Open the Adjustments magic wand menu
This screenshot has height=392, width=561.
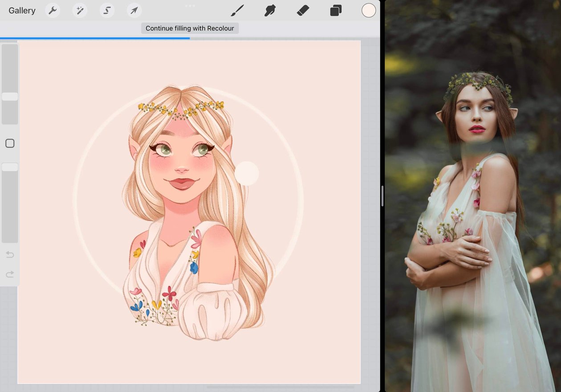pyautogui.click(x=80, y=10)
